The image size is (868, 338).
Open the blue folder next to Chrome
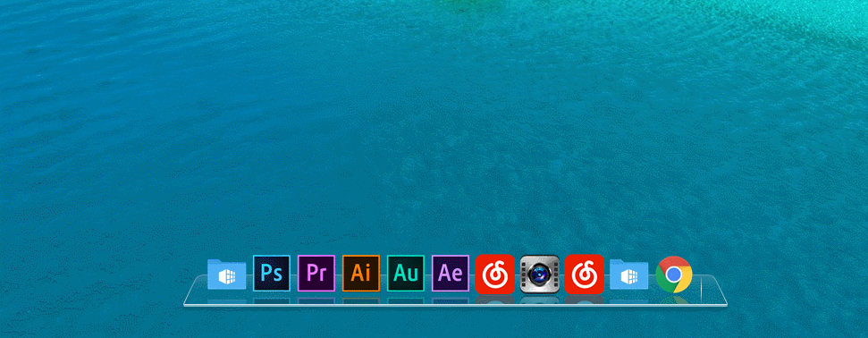[628, 275]
